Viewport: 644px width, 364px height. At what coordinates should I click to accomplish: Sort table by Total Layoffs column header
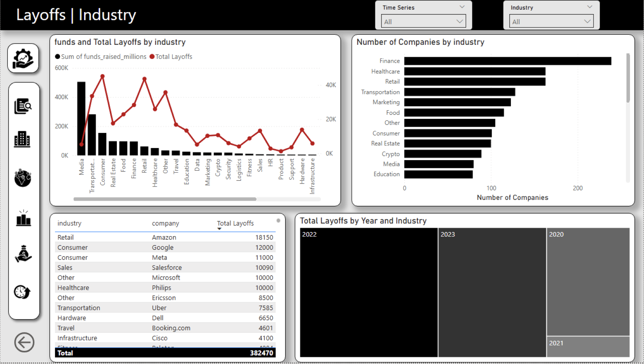[235, 223]
